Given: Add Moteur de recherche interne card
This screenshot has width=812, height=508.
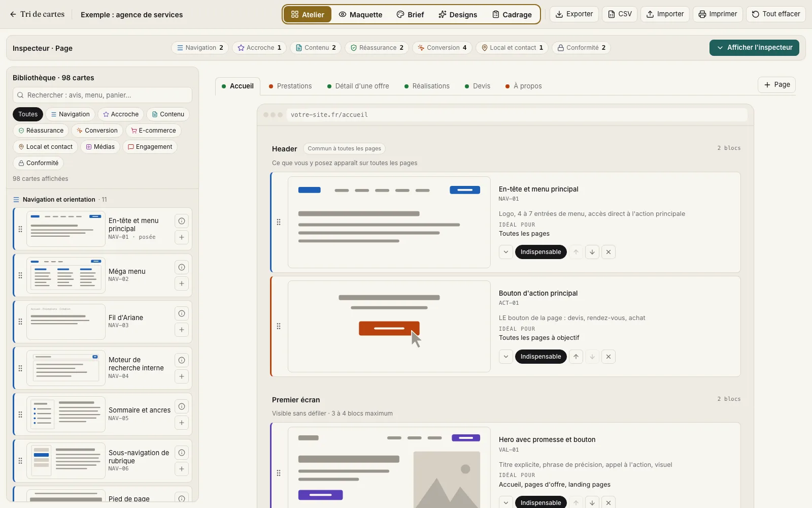Looking at the screenshot, I should [x=182, y=376].
